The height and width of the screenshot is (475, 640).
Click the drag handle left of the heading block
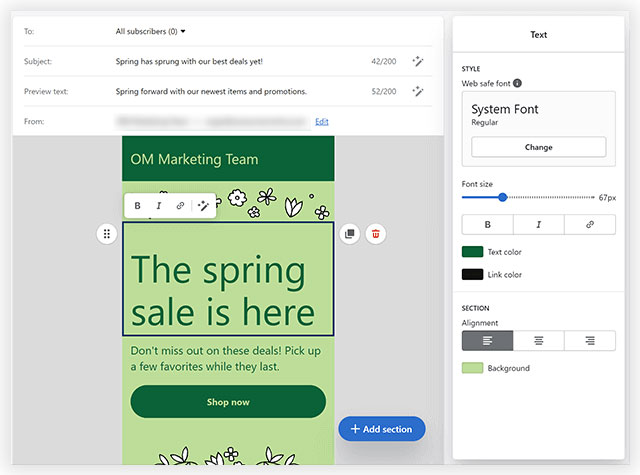click(x=107, y=234)
